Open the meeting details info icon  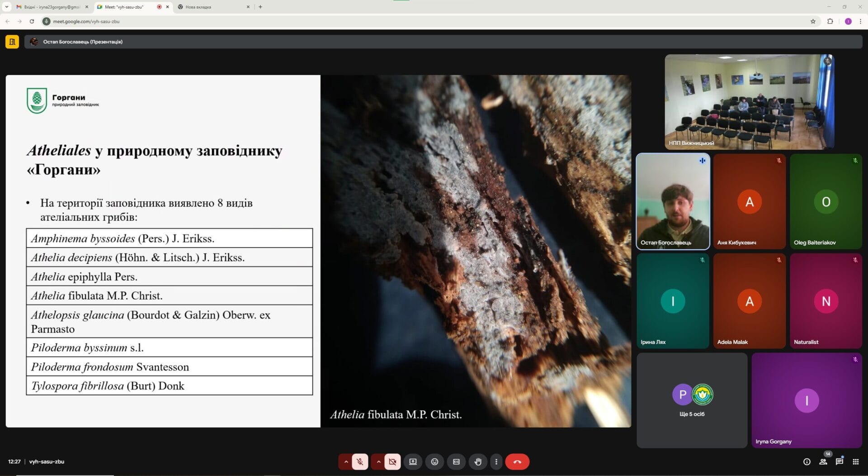pos(807,462)
